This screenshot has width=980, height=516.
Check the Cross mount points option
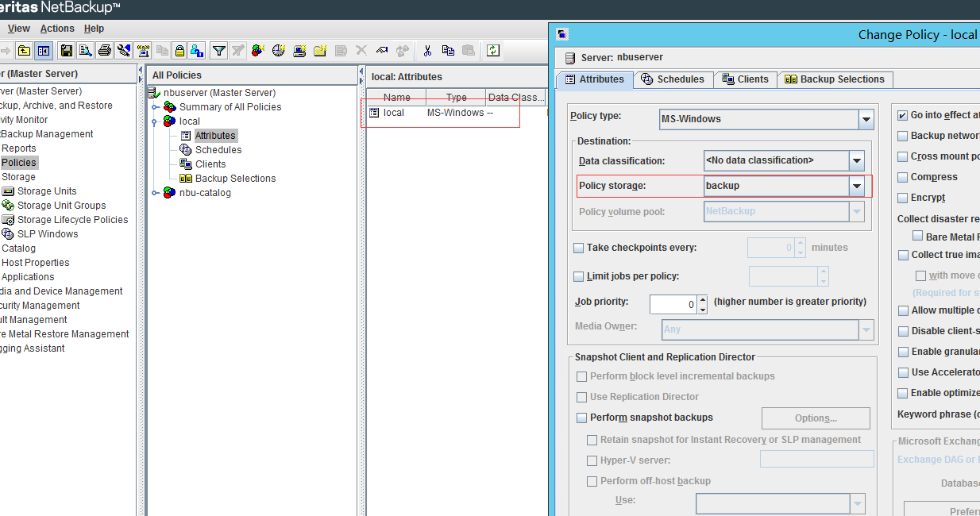(x=902, y=156)
